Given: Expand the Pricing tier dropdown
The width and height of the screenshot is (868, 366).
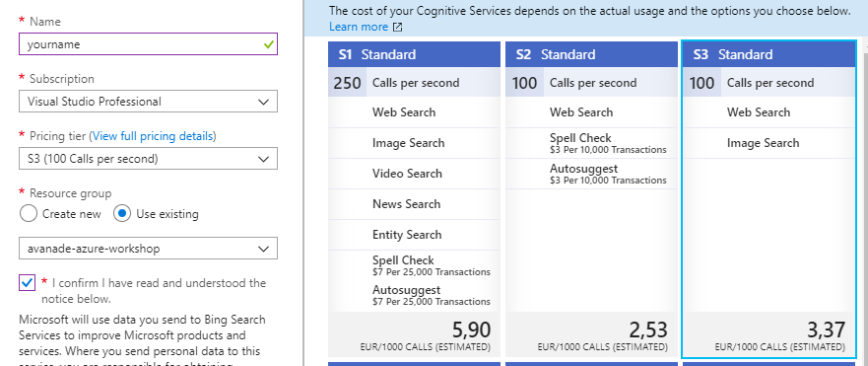Looking at the screenshot, I should [x=149, y=159].
